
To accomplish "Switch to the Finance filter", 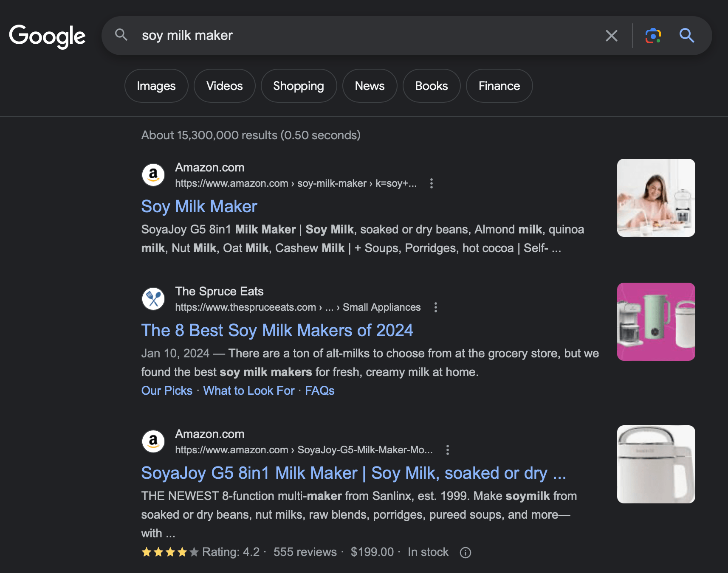I will click(499, 86).
